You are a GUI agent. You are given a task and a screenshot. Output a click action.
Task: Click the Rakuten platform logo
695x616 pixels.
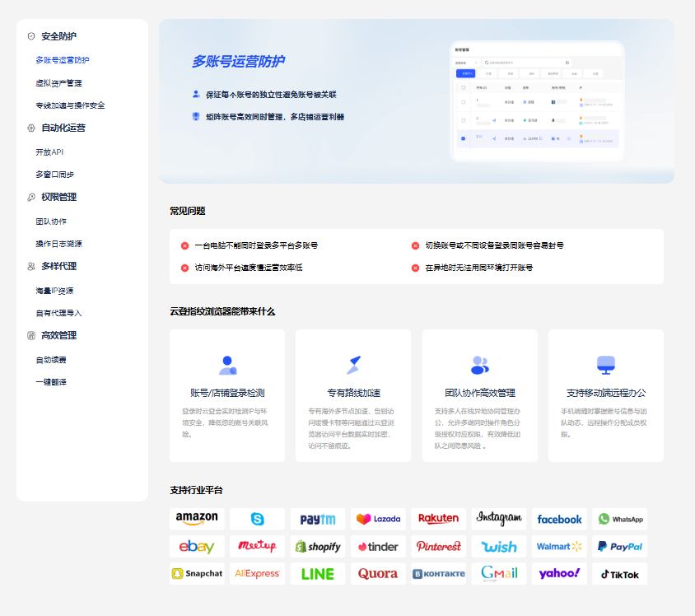[438, 519]
